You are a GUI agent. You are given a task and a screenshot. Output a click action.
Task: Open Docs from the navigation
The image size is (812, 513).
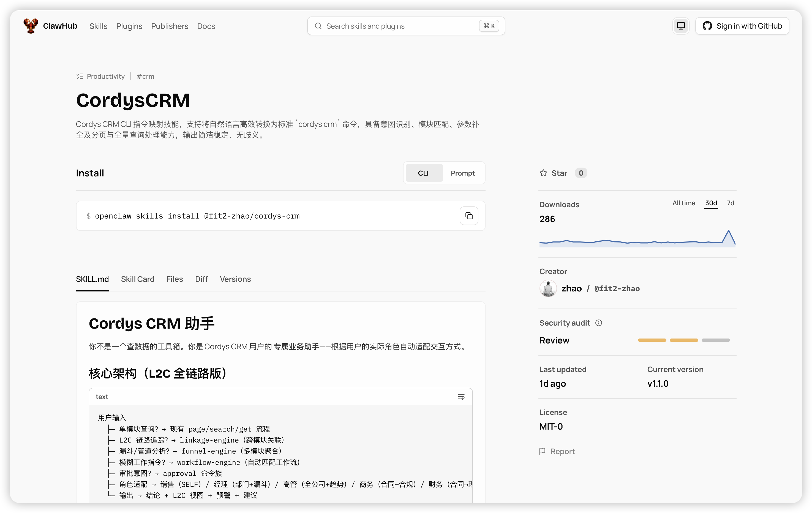click(206, 26)
